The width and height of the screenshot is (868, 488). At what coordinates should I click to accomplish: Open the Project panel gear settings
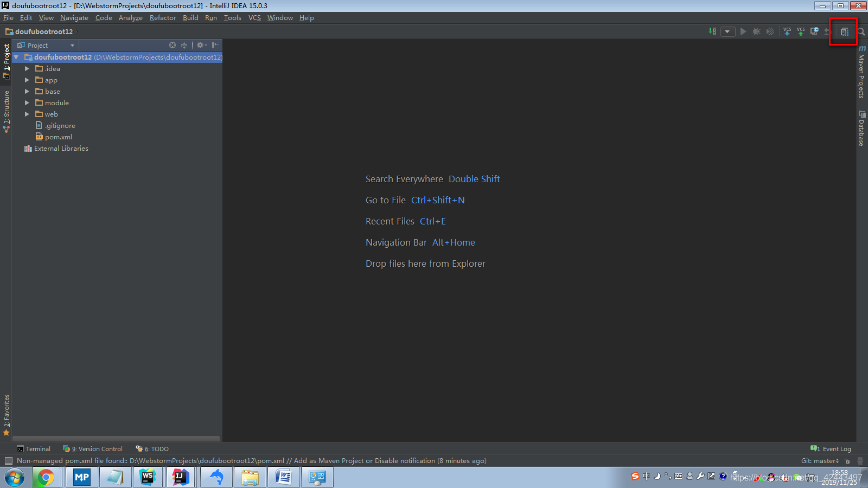pos(201,45)
